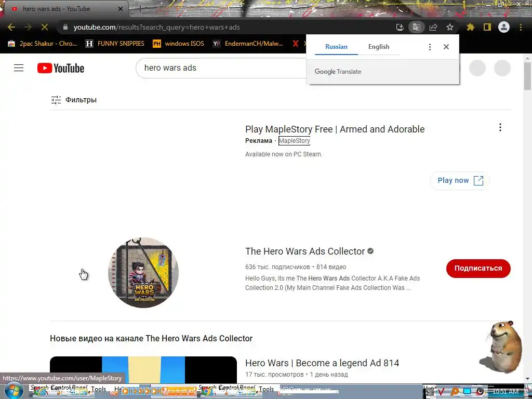
Task: Open the 'Hero Wars | Become a legend Ad 814' video
Action: 322,363
